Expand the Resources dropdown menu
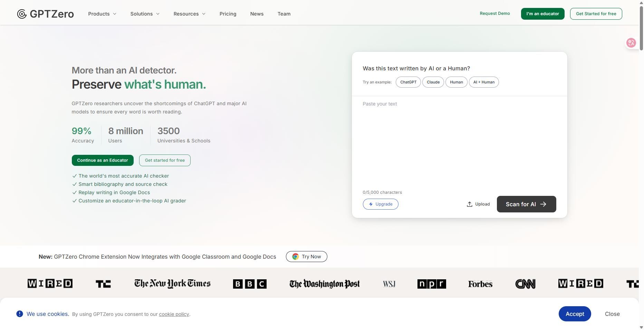The image size is (644, 330). click(190, 14)
